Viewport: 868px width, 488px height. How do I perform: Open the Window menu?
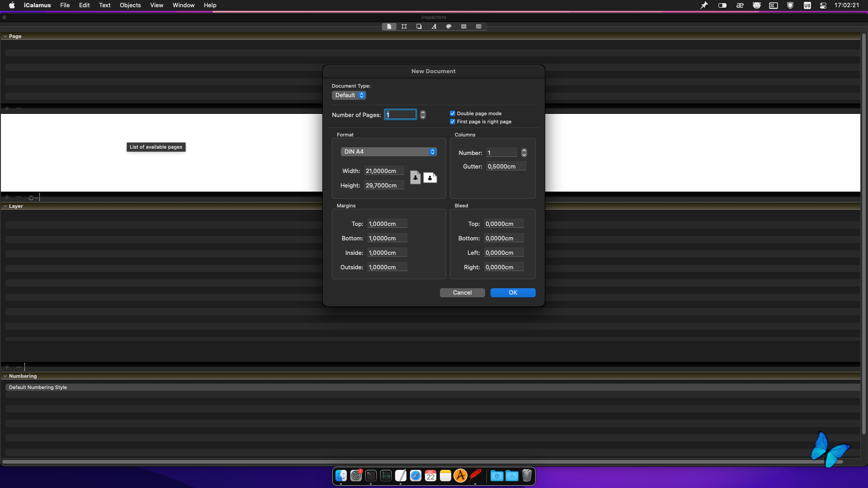[x=184, y=5]
